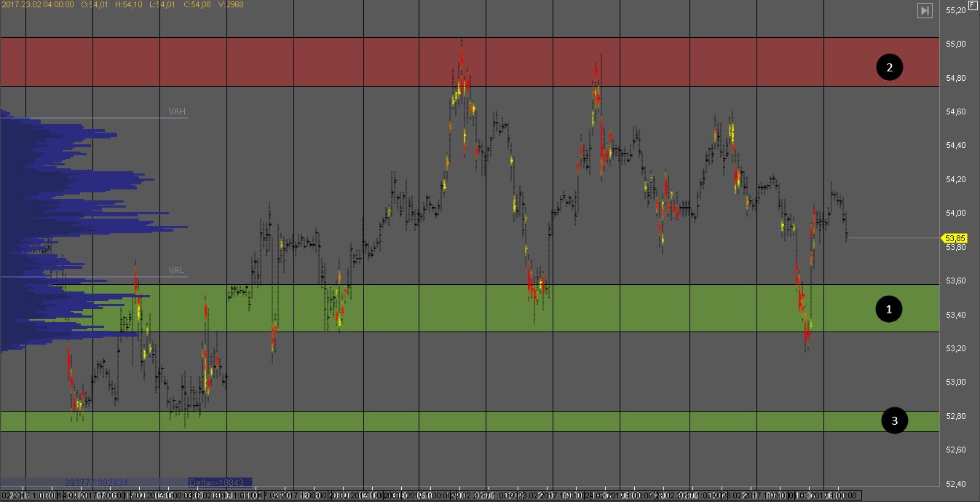Click the 54,00 price axis label
The width and height of the screenshot is (980, 502).
(x=955, y=213)
